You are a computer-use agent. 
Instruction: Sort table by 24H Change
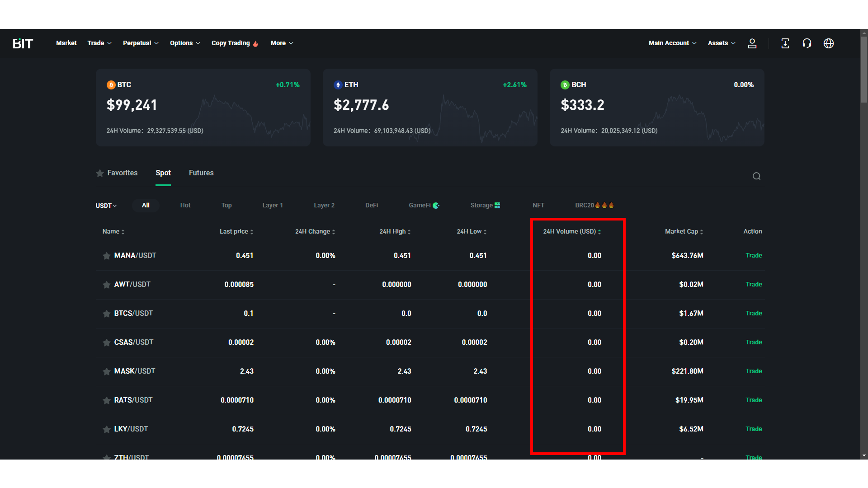coord(315,231)
